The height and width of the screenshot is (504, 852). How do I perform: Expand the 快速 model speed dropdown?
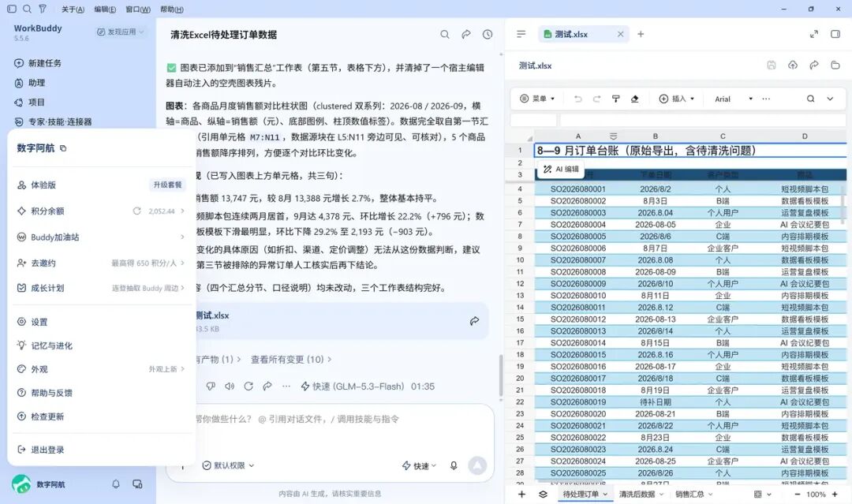pyautogui.click(x=419, y=465)
